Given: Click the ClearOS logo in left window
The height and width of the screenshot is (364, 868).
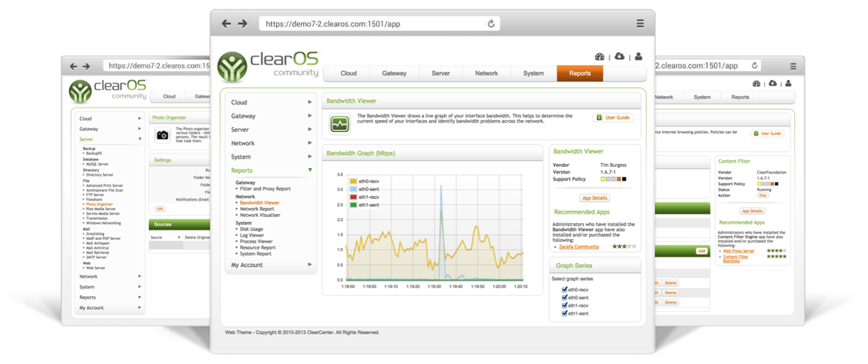Looking at the screenshot, I should coord(107,91).
